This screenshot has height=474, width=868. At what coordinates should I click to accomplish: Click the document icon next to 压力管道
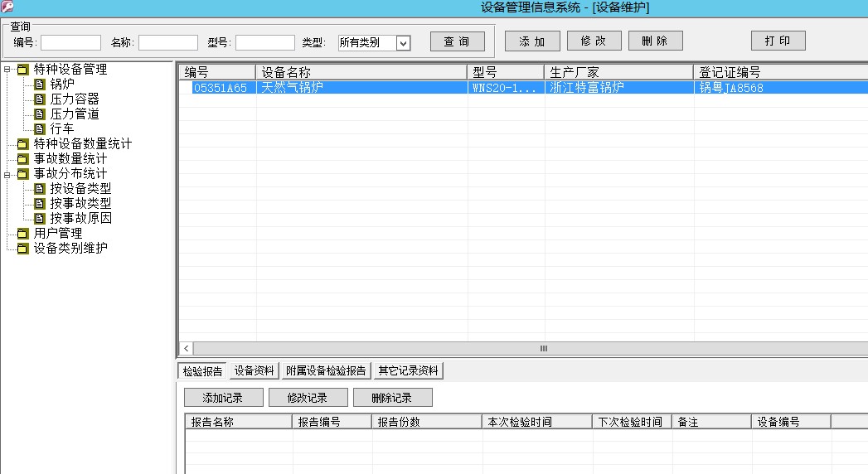tap(39, 114)
